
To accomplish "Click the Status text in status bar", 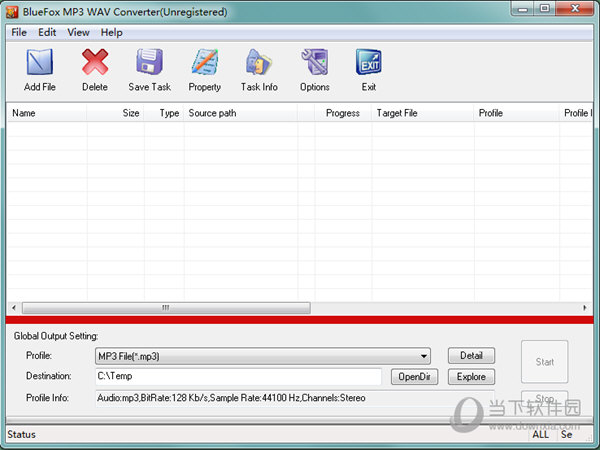I will [21, 435].
